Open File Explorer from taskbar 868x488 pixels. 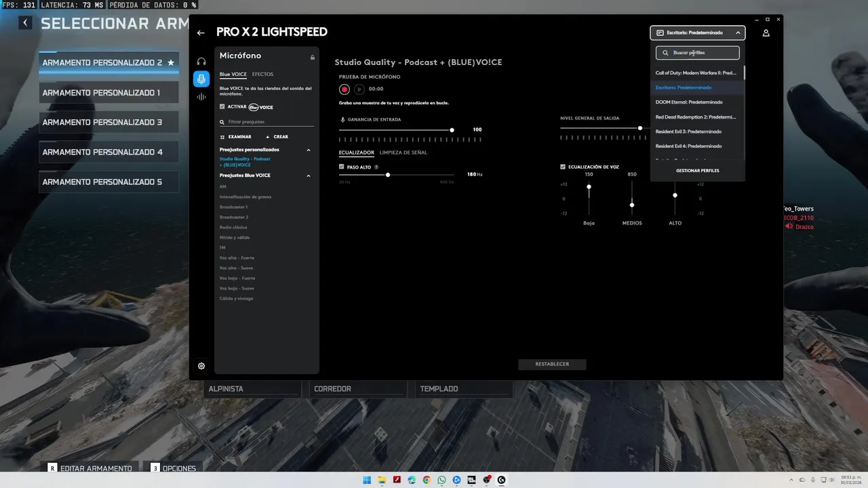coord(382,480)
